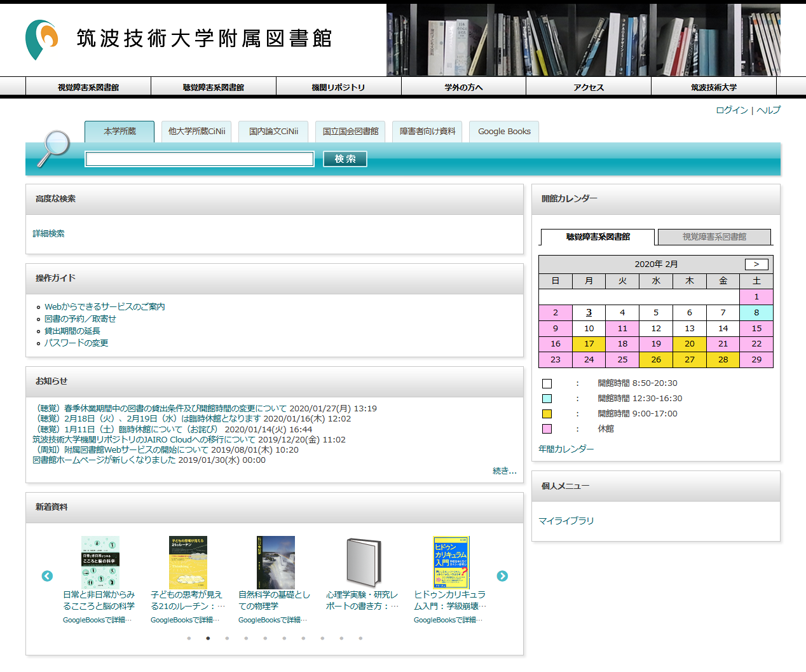Click book cover ヒドゥンカリキュラム入門
This screenshot has height=672, width=806.
pyautogui.click(x=451, y=563)
